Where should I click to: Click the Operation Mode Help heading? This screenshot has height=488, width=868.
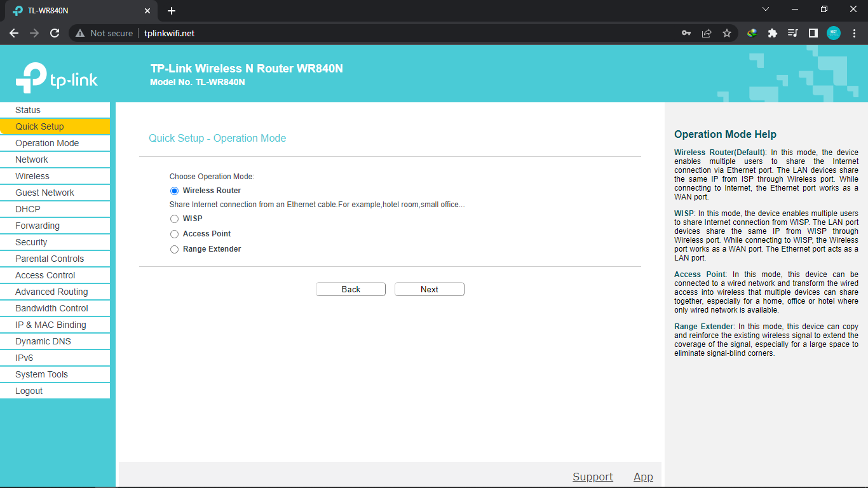click(x=725, y=134)
